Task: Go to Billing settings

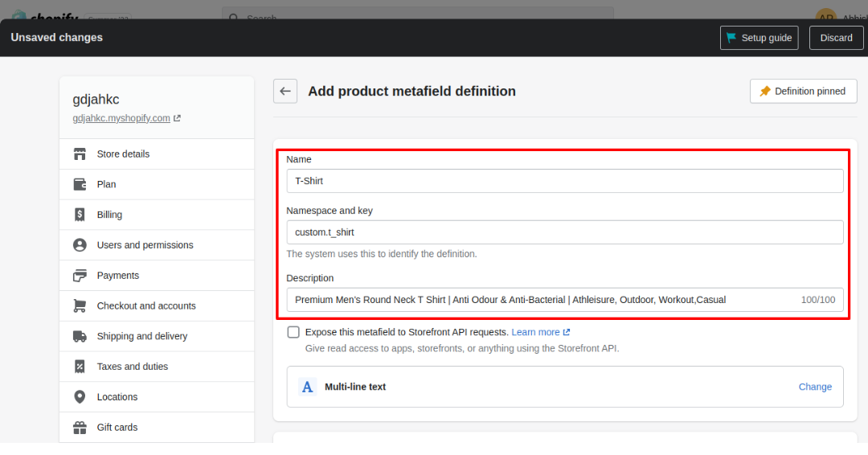Action: pos(157,215)
